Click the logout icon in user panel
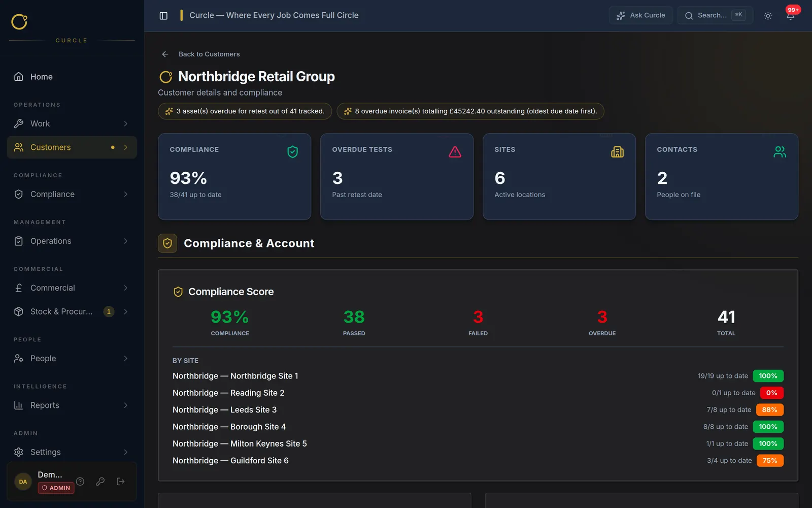 [x=121, y=481]
